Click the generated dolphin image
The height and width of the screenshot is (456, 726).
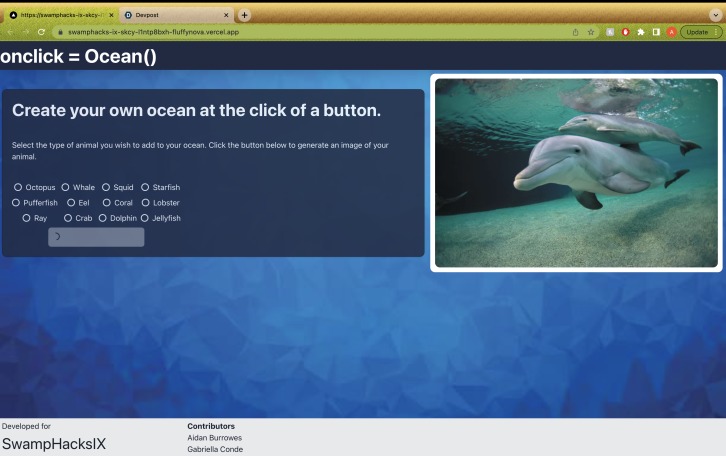coord(576,173)
